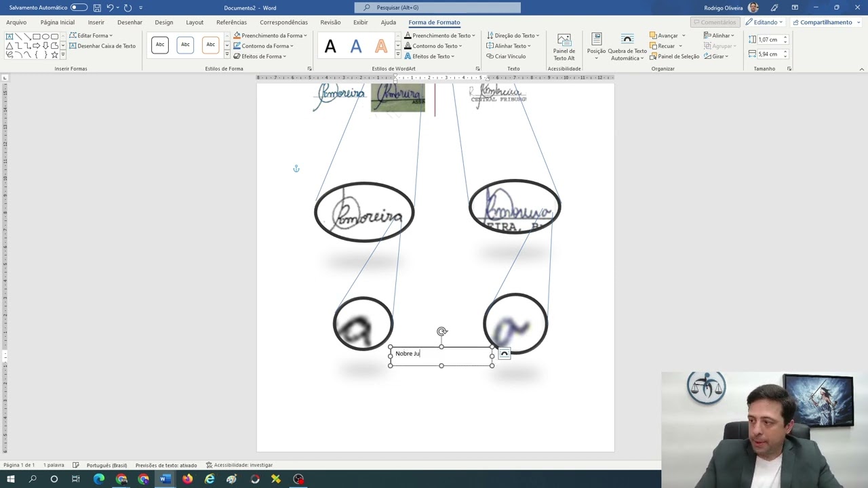868x488 pixels.
Task: Apply the blue A WordArt style
Action: pyautogui.click(x=356, y=46)
